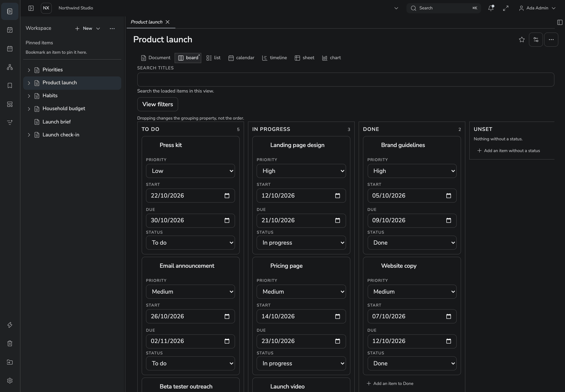
Task: Switch to the timeline view
Action: pos(274,58)
